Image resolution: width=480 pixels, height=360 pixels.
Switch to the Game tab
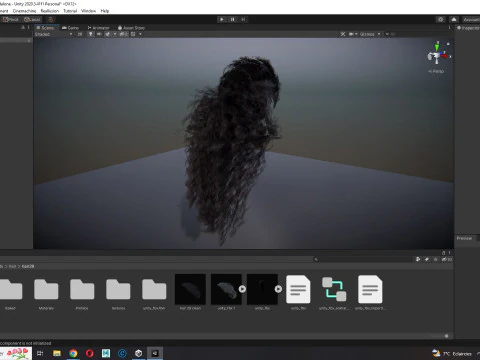pos(71,28)
